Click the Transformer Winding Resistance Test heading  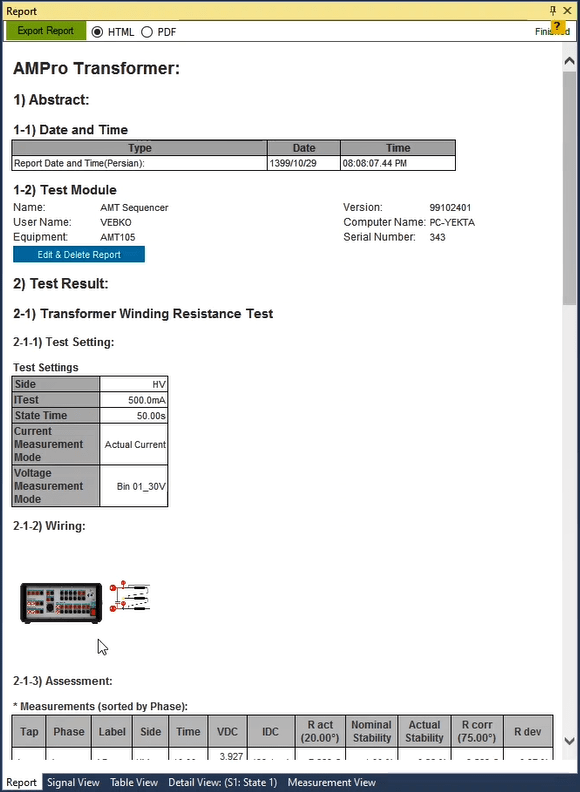point(143,314)
